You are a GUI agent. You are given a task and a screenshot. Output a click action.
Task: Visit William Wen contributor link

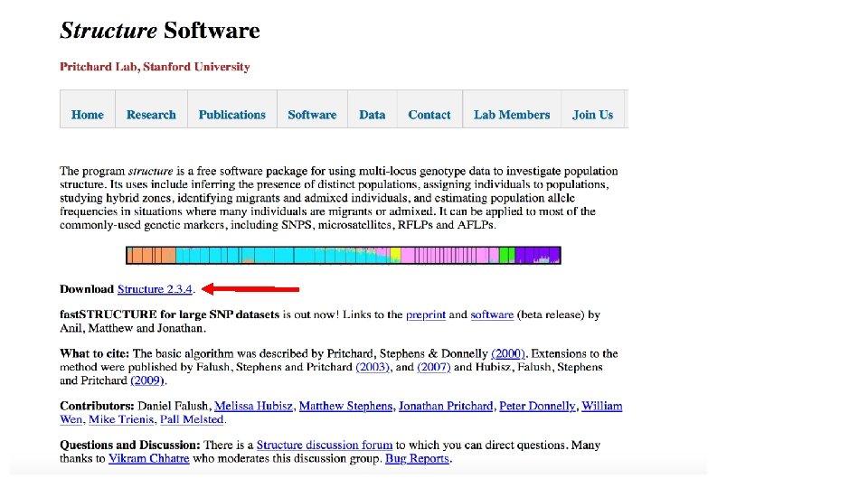(x=602, y=406)
